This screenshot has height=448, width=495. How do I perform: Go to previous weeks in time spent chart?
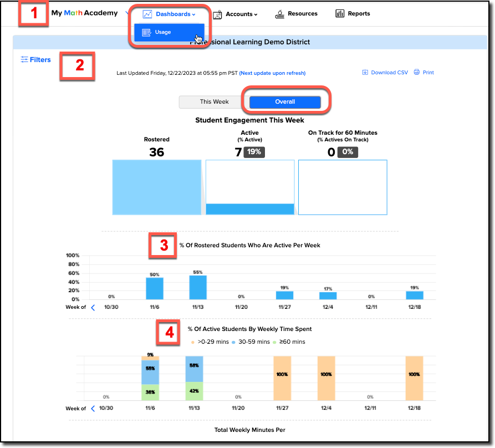click(93, 409)
